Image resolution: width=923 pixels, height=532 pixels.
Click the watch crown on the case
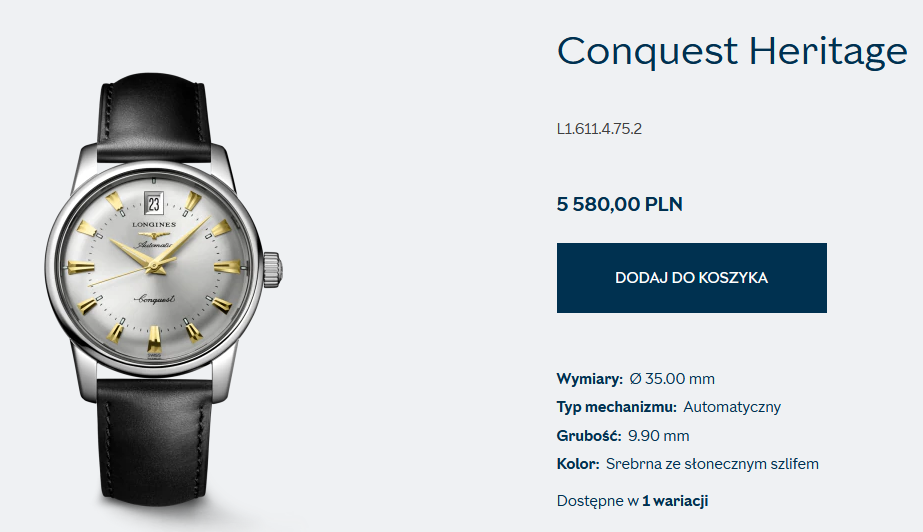click(272, 270)
